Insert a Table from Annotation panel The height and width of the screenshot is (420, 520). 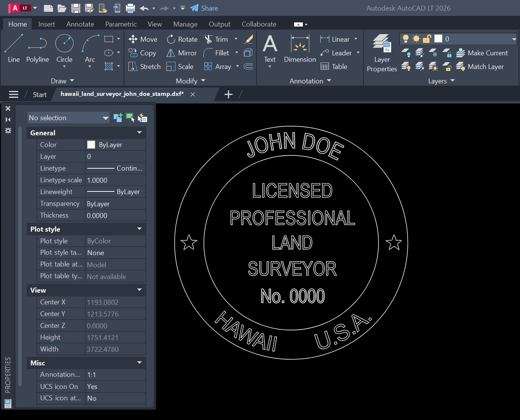tap(334, 66)
